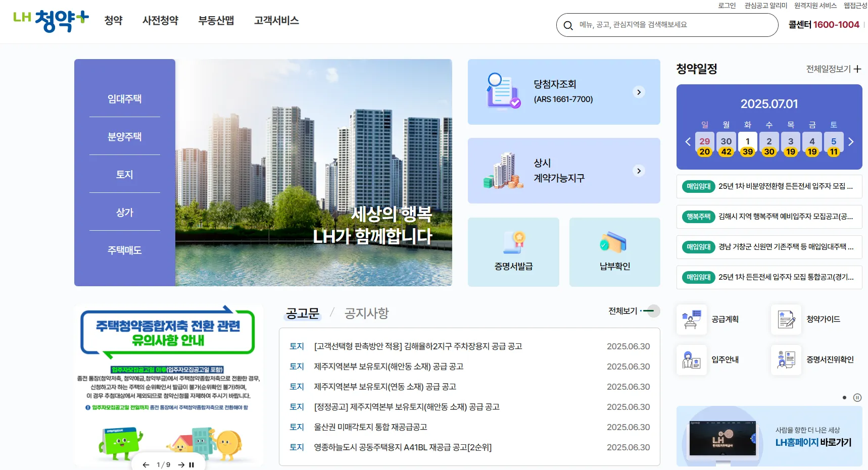Click the 세상의 행복 hero image
This screenshot has height=470, width=868.
coord(314,173)
